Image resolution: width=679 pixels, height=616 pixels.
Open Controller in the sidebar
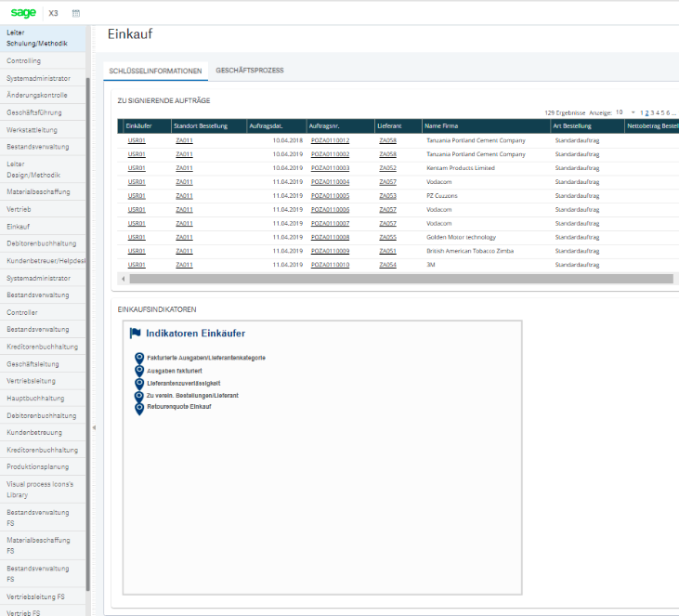[43, 312]
